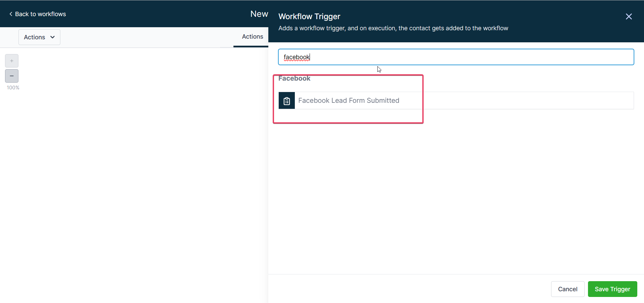Click the 100% zoom level label
The width and height of the screenshot is (644, 303).
click(13, 88)
